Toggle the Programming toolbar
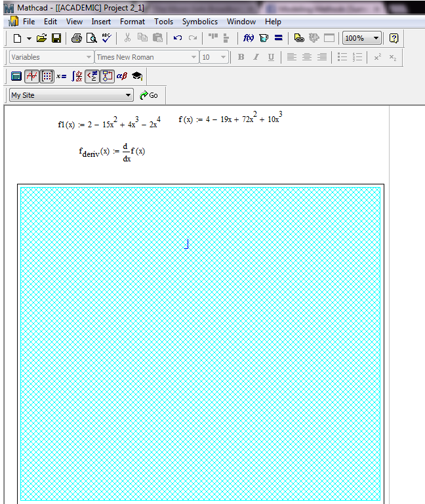 click(108, 76)
